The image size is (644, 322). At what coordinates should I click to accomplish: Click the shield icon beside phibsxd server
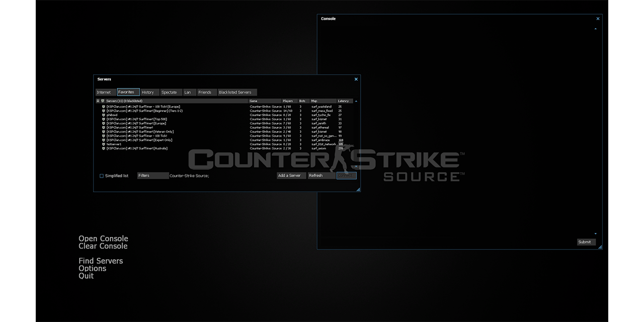point(103,115)
